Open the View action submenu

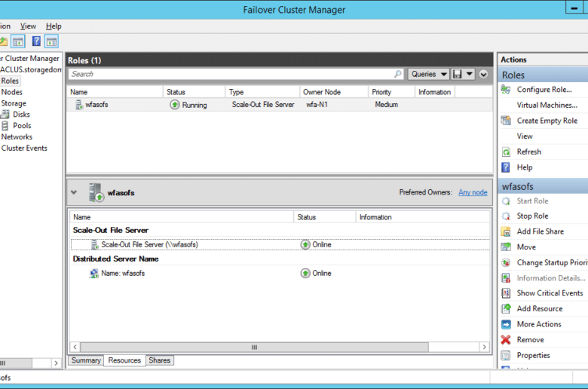tap(525, 136)
